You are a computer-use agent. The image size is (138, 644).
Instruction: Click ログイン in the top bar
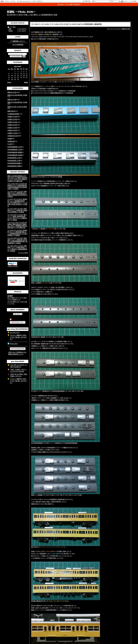coord(126,1)
